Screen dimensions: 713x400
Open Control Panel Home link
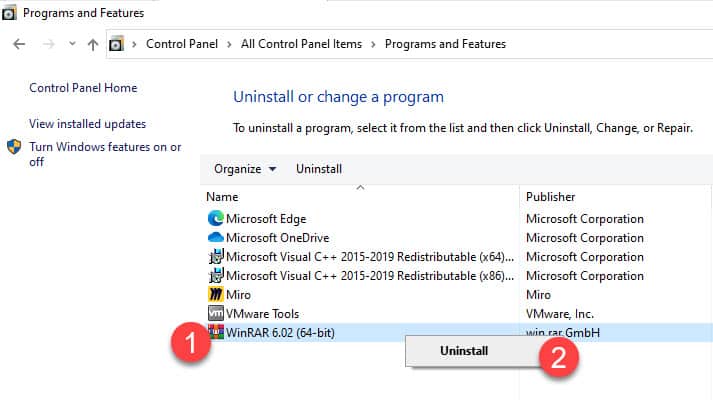coord(83,88)
